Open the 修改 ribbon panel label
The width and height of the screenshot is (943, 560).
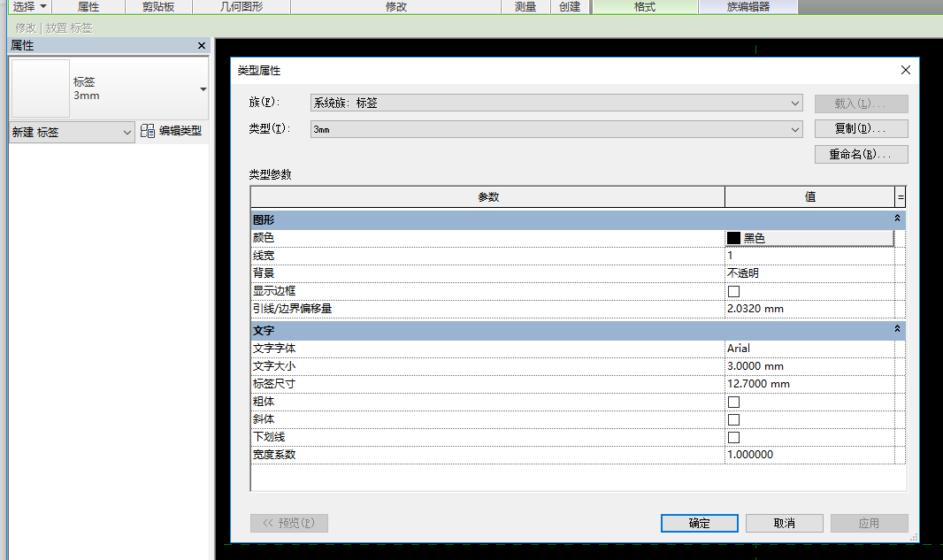(395, 6)
